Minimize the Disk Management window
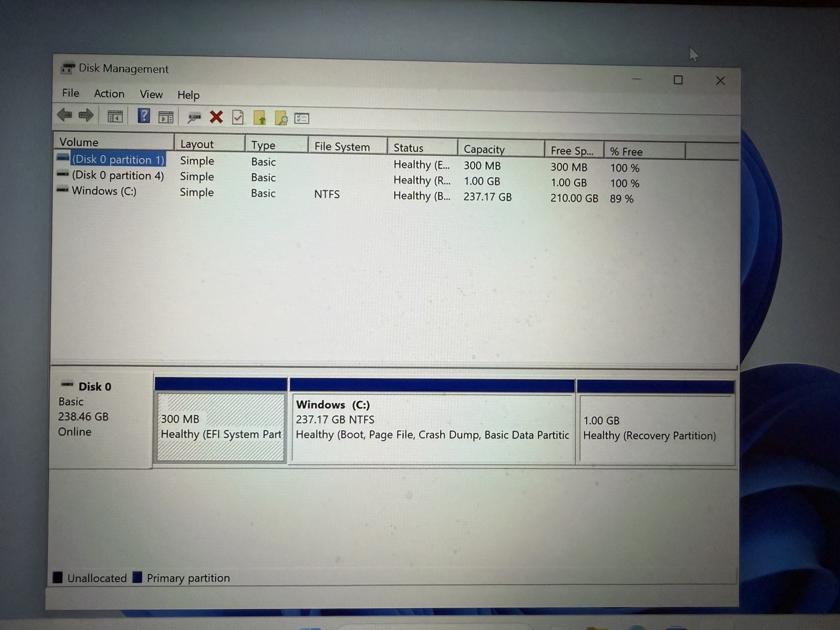Screen dimensions: 840x630 pyautogui.click(x=637, y=79)
